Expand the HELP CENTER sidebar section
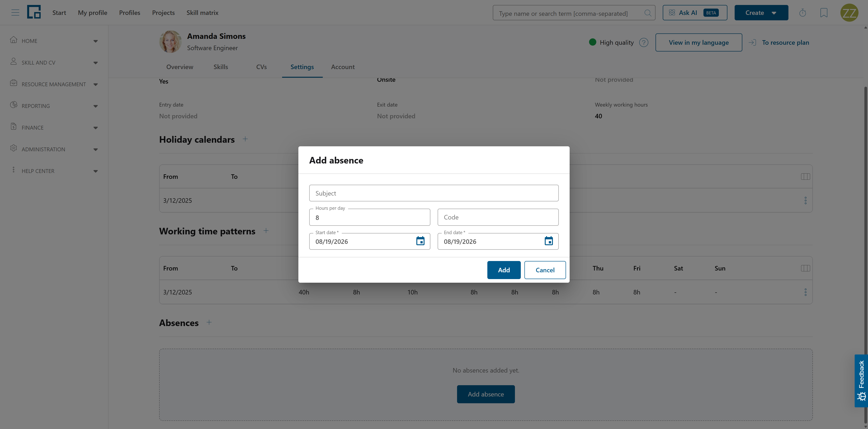 click(x=54, y=171)
